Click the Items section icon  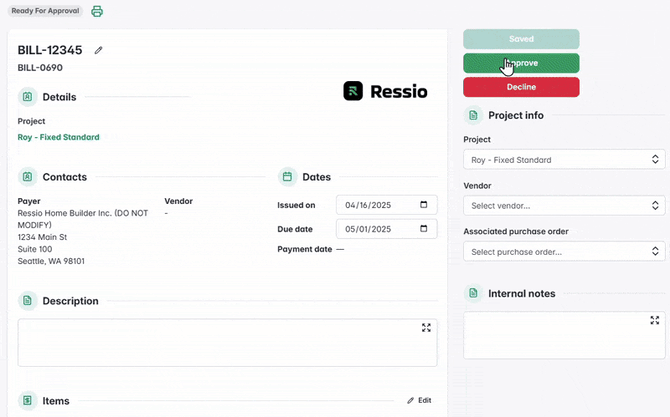27,400
